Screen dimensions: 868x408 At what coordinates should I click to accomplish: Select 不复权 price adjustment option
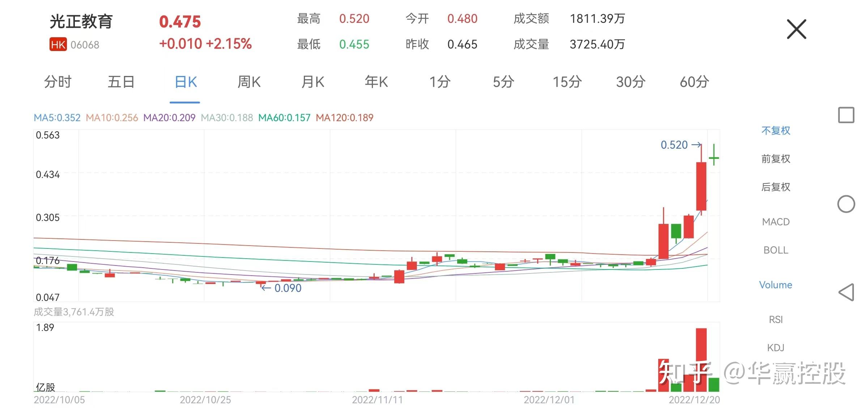tap(775, 131)
